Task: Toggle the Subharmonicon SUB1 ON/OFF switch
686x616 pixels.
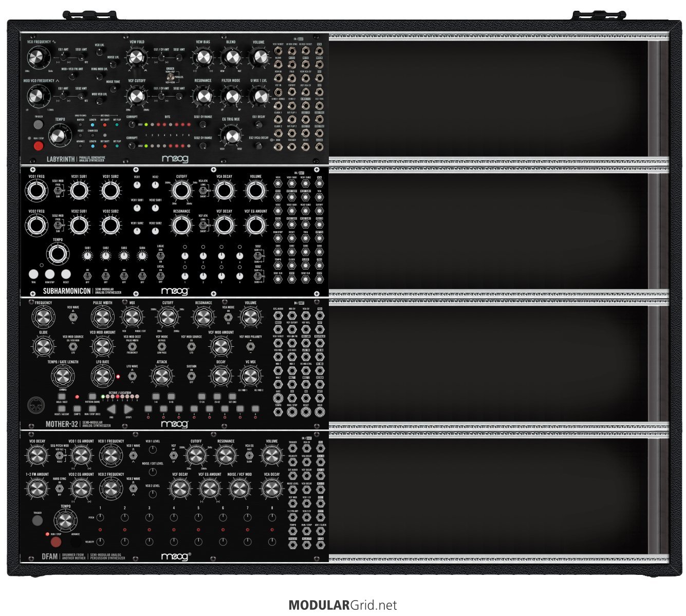Action: (87, 276)
